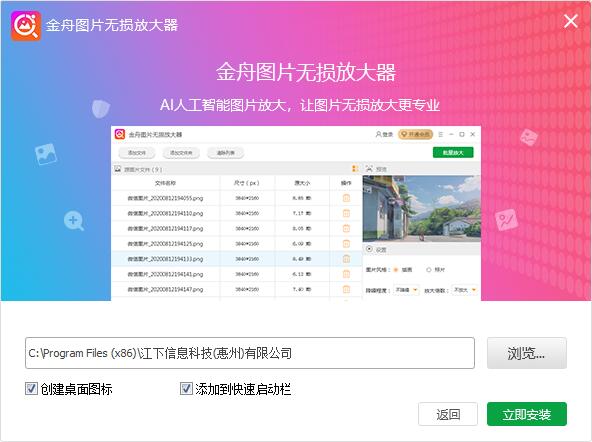Viewport: 592px width, 442px height.
Task: Toggle 创建桌面图标 checkbox
Action: (31, 388)
